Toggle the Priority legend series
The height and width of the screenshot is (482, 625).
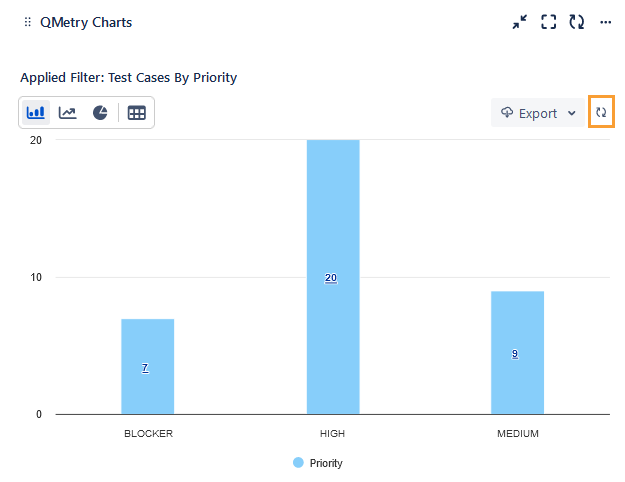326,463
